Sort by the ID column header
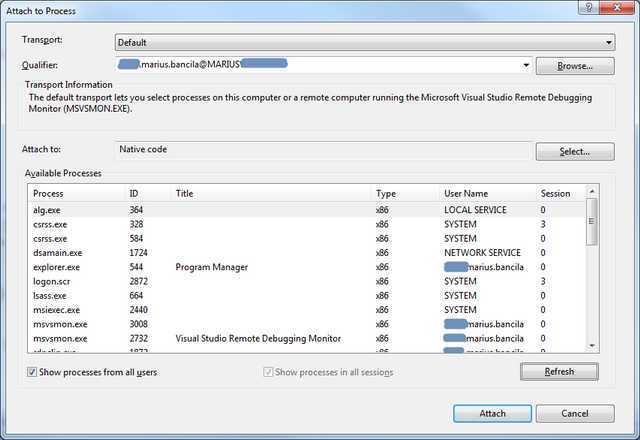The height and width of the screenshot is (440, 640). pyautogui.click(x=149, y=193)
